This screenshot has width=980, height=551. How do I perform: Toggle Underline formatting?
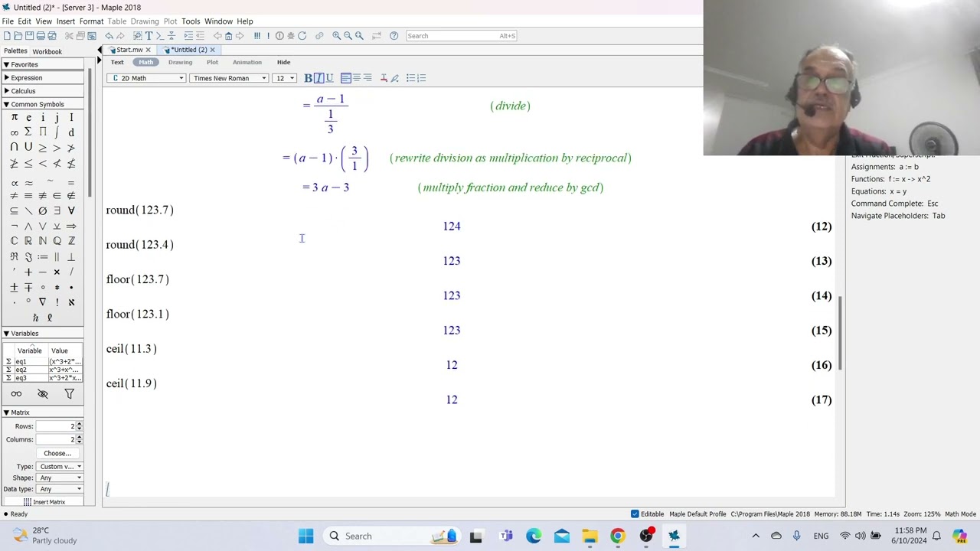(x=329, y=78)
